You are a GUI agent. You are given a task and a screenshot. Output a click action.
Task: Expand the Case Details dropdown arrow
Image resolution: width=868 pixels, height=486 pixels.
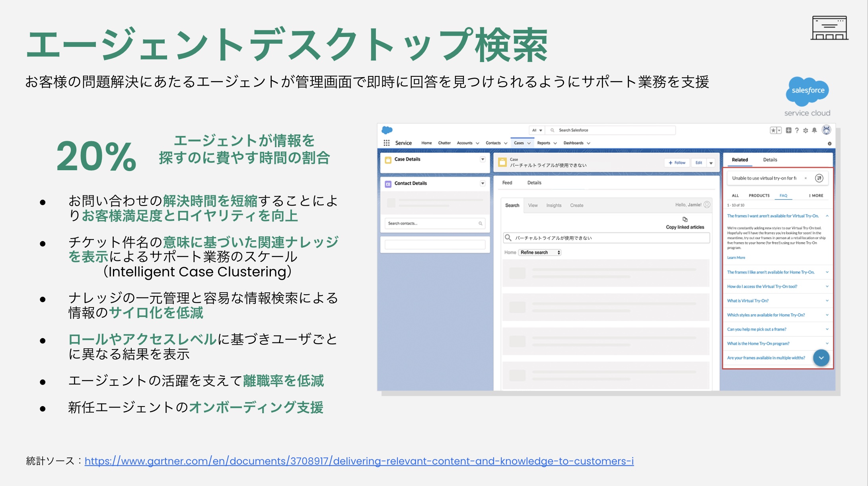[x=483, y=159]
